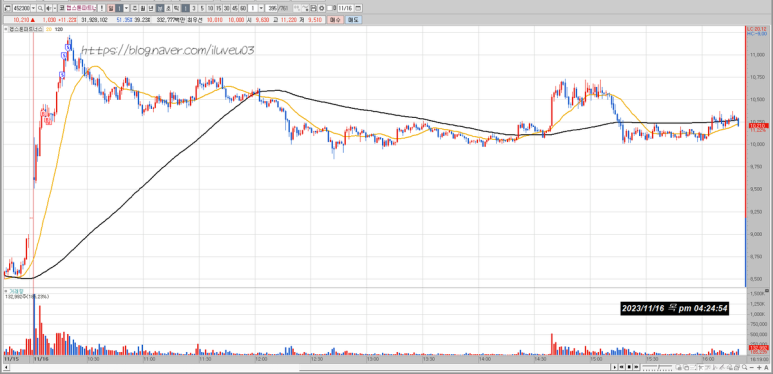Click the red 매수 (buy) button
This screenshot has width=773, height=374.
(x=335, y=20)
